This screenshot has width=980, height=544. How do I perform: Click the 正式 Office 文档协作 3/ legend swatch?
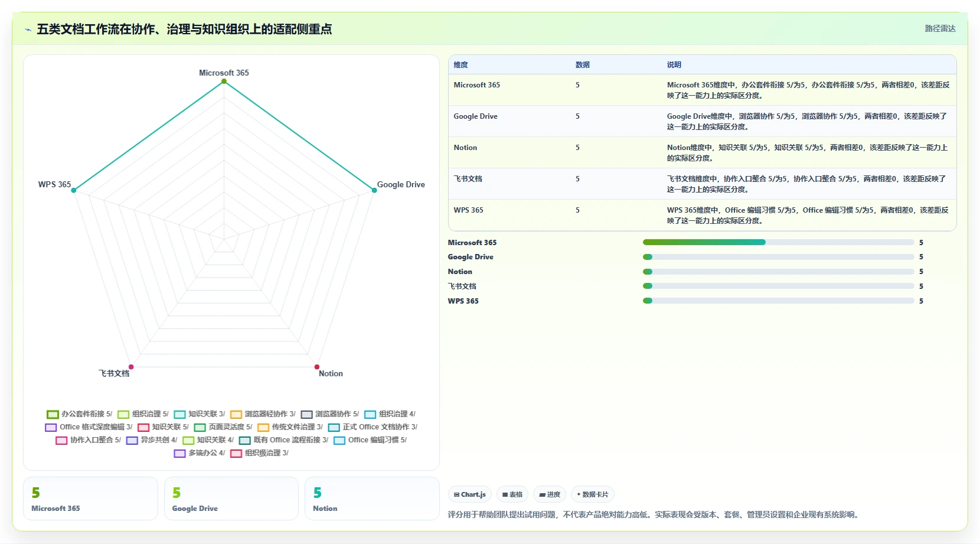click(334, 427)
